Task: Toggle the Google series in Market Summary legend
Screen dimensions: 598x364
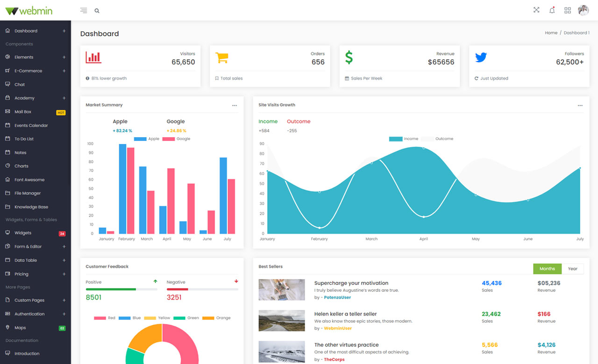Action: click(176, 139)
